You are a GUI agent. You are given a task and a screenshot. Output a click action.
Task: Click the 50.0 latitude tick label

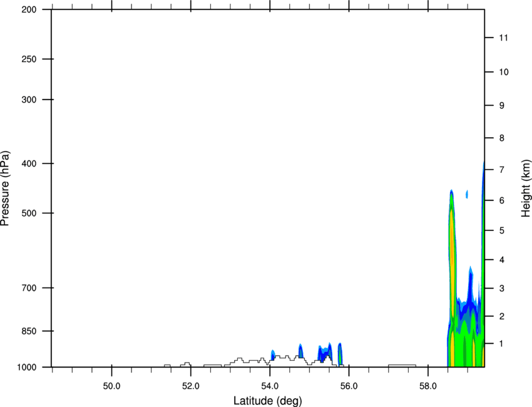111,386
